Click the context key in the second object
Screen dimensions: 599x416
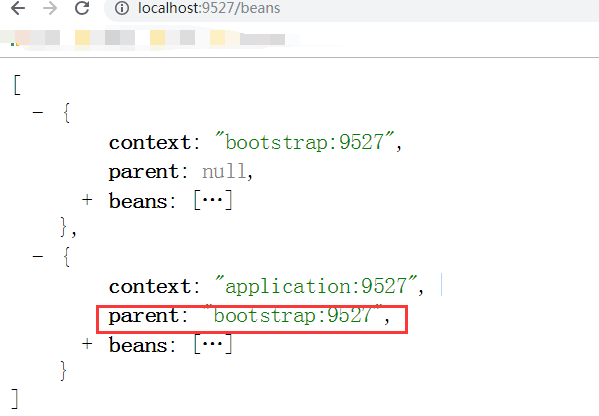click(x=150, y=287)
